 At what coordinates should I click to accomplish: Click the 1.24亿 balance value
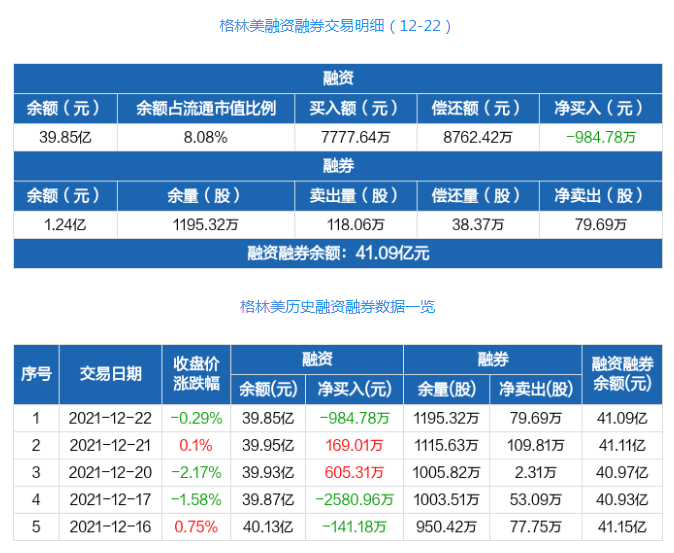click(x=65, y=225)
